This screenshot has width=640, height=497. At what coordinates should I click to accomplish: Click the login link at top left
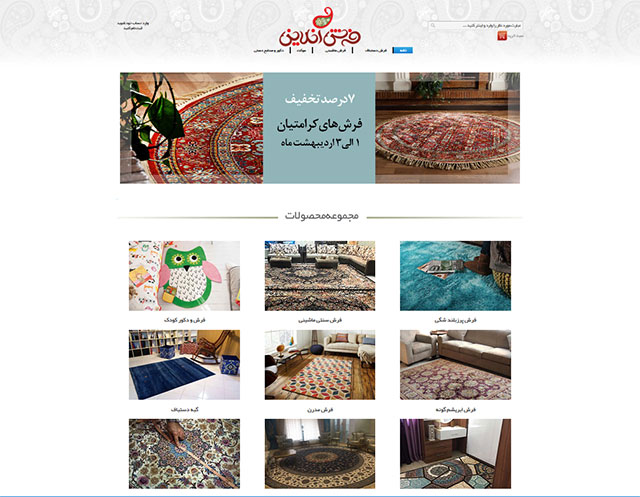point(133,24)
